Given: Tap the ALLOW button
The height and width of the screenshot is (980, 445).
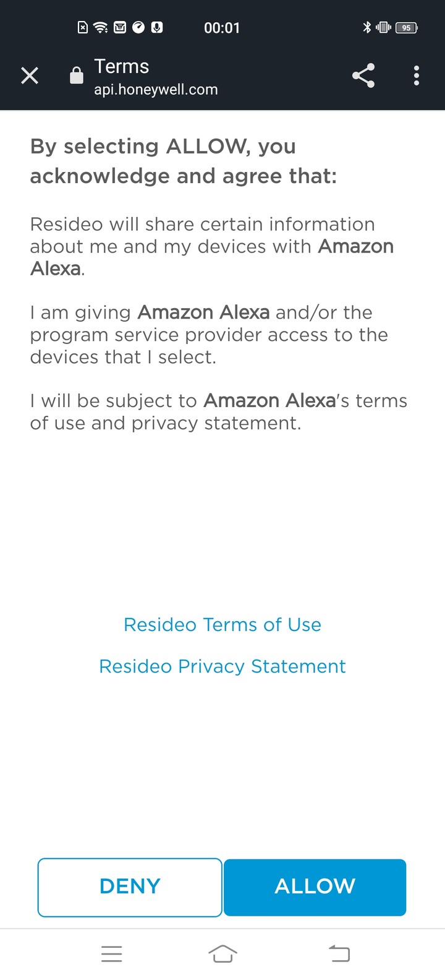Looking at the screenshot, I should tap(315, 887).
